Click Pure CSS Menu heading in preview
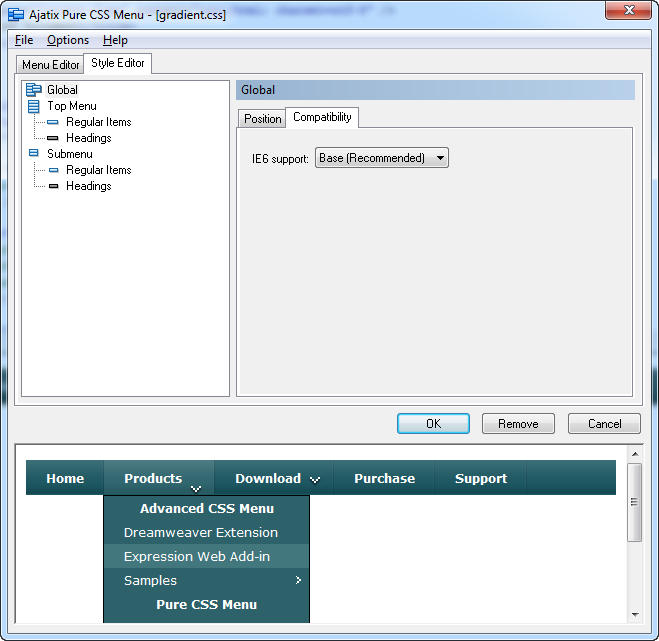This screenshot has height=641, width=659. [x=207, y=604]
